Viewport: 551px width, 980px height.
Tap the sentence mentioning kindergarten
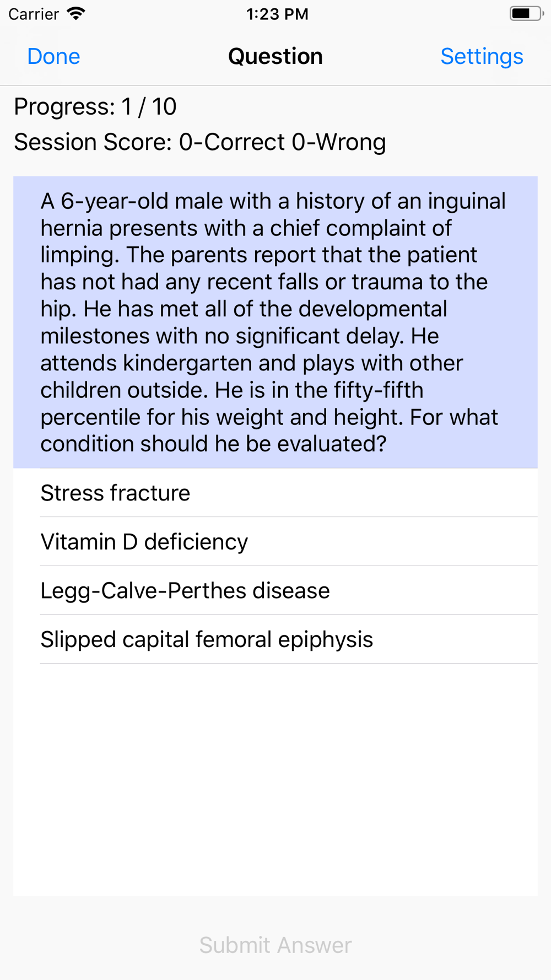251,363
